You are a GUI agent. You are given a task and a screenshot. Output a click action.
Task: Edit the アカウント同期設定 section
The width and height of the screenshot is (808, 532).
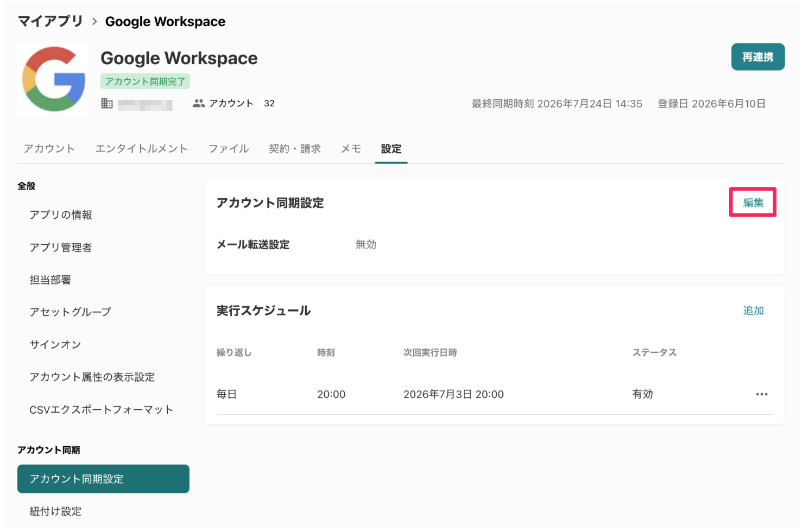pyautogui.click(x=753, y=202)
